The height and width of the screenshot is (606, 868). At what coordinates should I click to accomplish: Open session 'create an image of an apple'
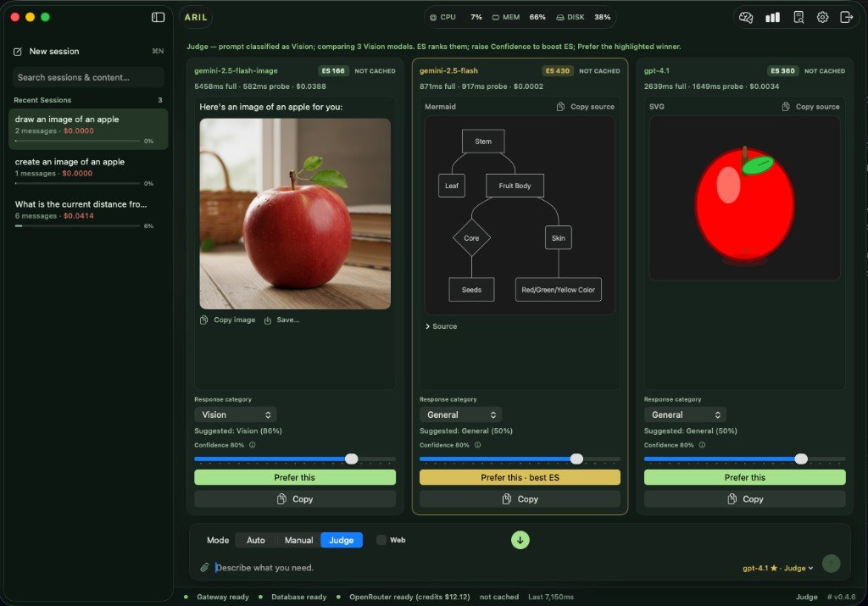[88, 171]
